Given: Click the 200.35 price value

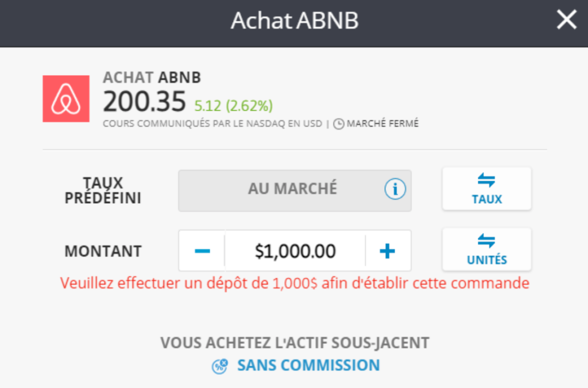Looking at the screenshot, I should click(144, 102).
